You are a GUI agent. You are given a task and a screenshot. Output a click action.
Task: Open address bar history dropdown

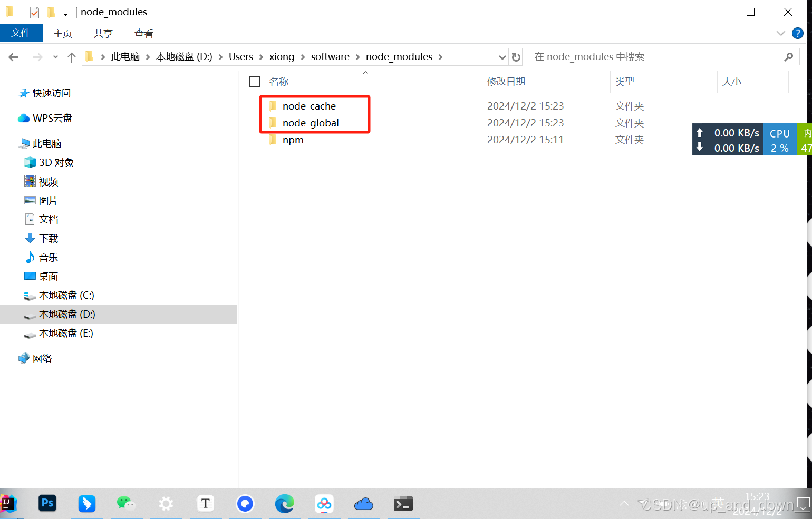pyautogui.click(x=502, y=57)
